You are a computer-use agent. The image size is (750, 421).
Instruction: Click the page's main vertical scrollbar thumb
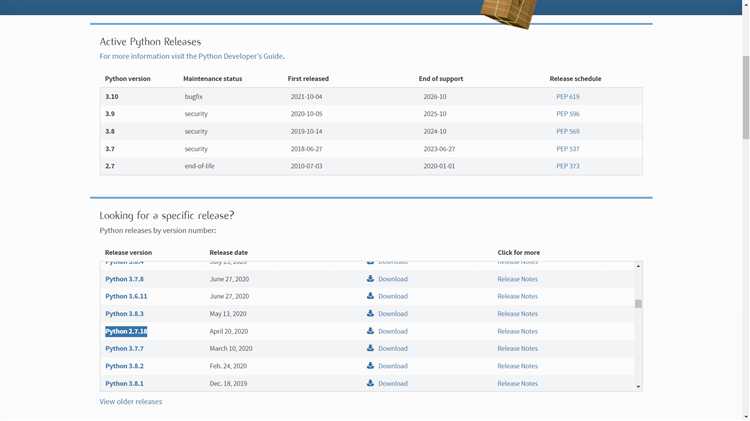[x=746, y=97]
